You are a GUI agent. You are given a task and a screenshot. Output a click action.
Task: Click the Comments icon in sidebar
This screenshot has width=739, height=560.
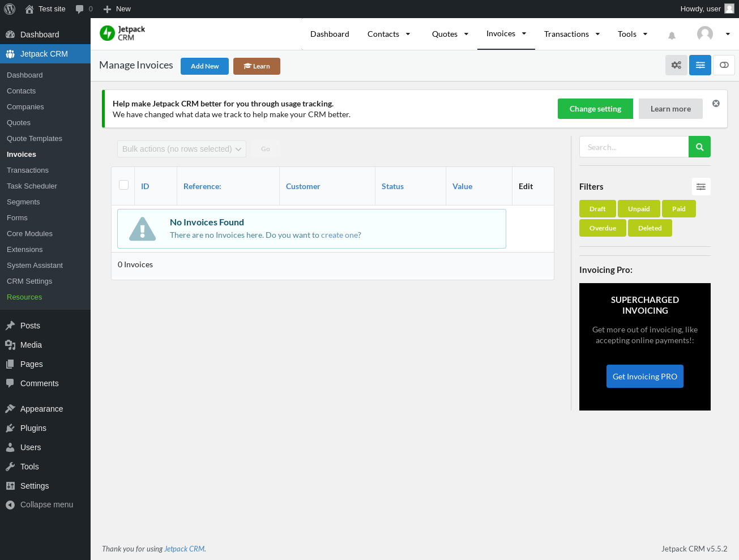tap(10, 383)
